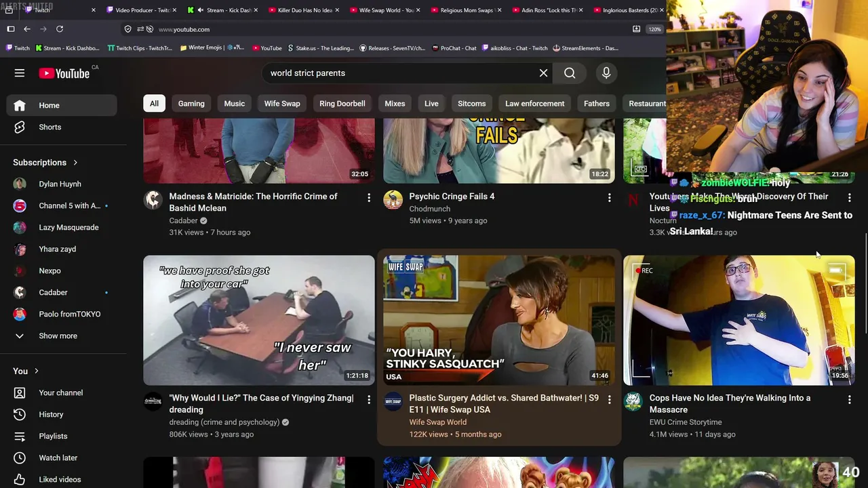This screenshot has height=488, width=868.
Task: Open Liked videos in the sidebar
Action: 60,480
